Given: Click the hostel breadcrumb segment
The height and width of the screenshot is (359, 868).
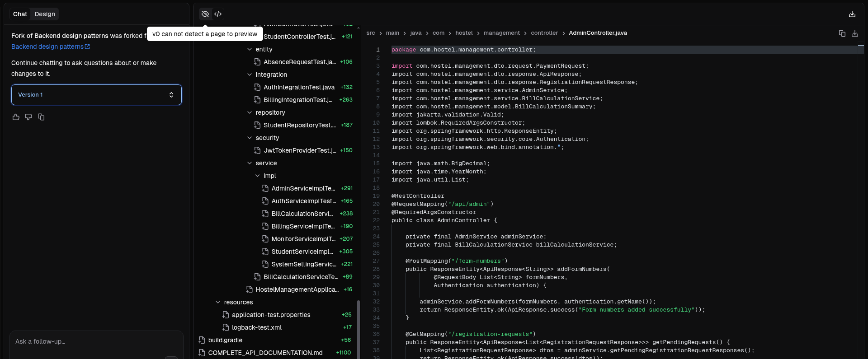Looking at the screenshot, I should [464, 33].
